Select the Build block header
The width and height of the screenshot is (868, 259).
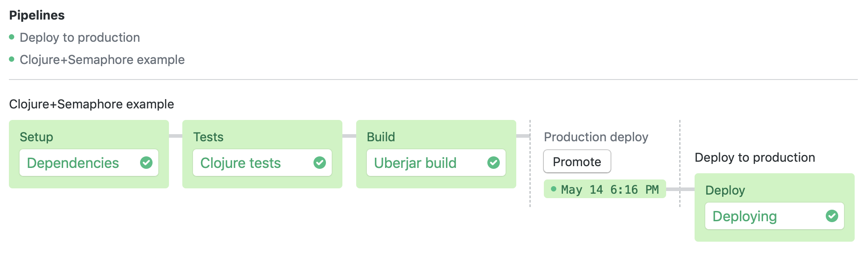click(x=381, y=137)
